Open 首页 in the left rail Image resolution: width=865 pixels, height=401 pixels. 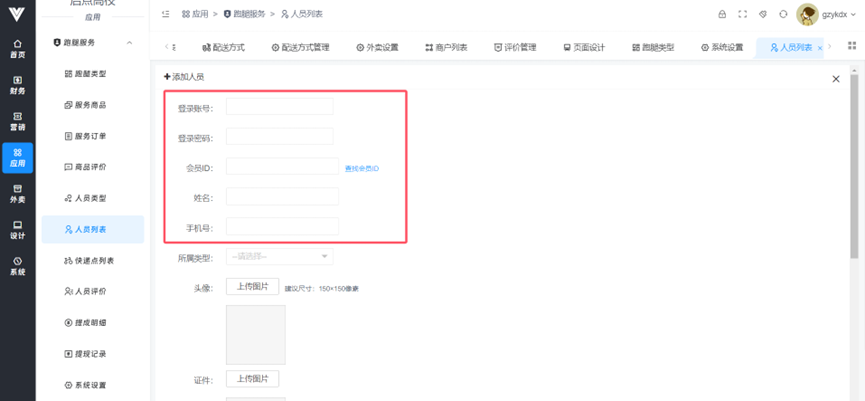click(x=17, y=49)
